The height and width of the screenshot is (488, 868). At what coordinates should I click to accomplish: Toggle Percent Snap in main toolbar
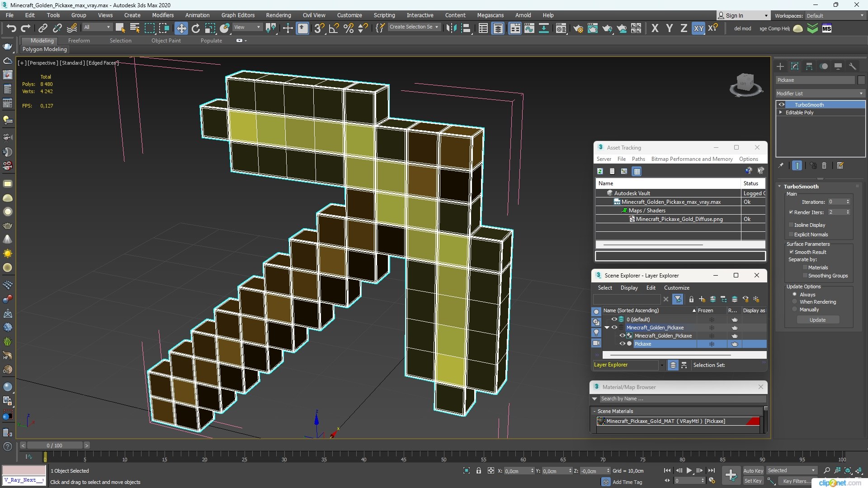point(348,28)
